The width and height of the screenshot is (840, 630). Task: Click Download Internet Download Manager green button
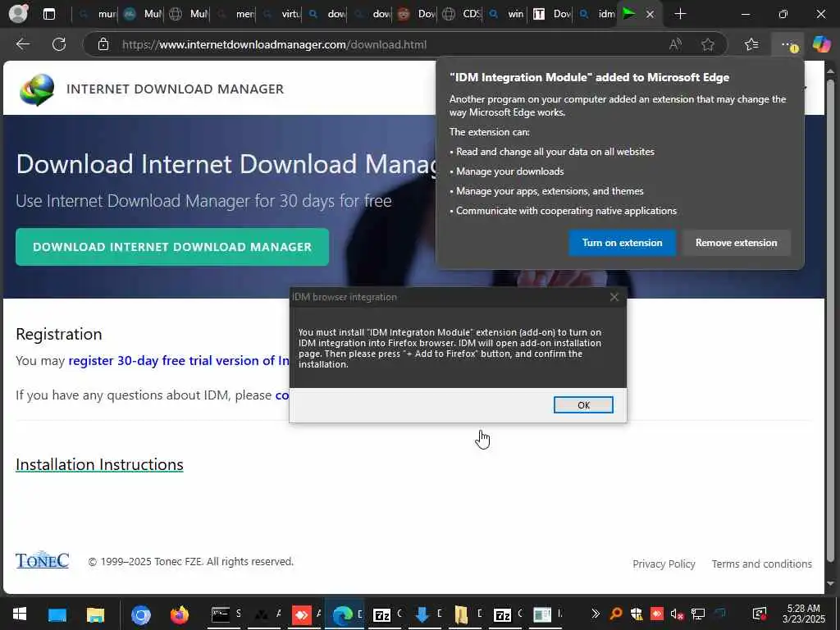172,247
